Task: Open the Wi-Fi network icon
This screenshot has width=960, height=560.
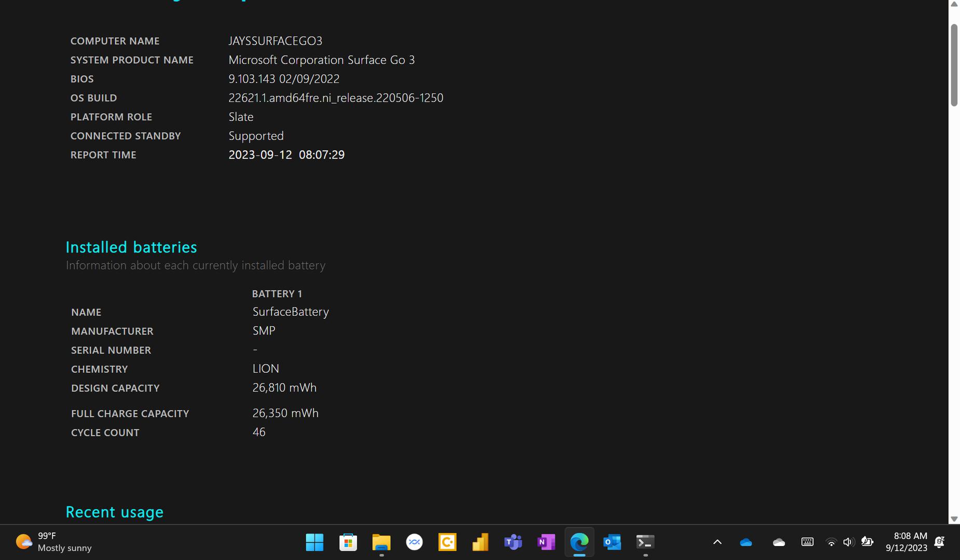Action: (831, 542)
